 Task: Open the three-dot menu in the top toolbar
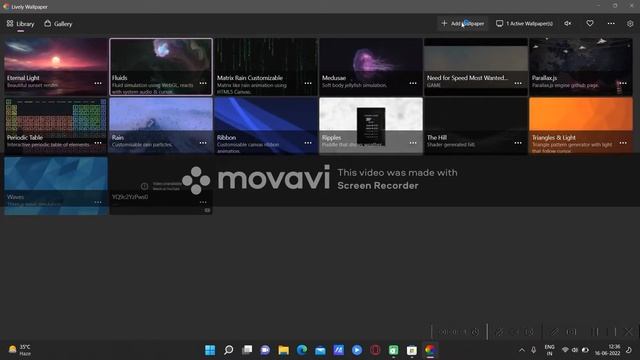click(611, 24)
